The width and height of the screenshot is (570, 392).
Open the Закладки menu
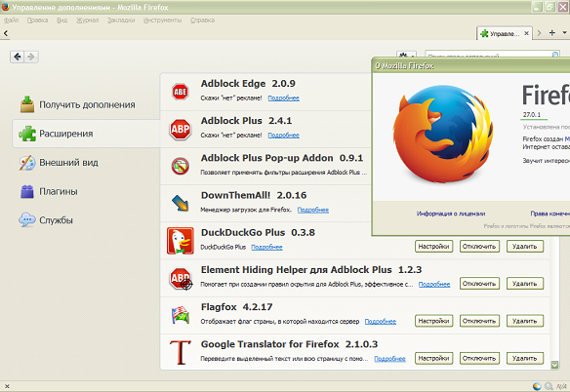(121, 20)
